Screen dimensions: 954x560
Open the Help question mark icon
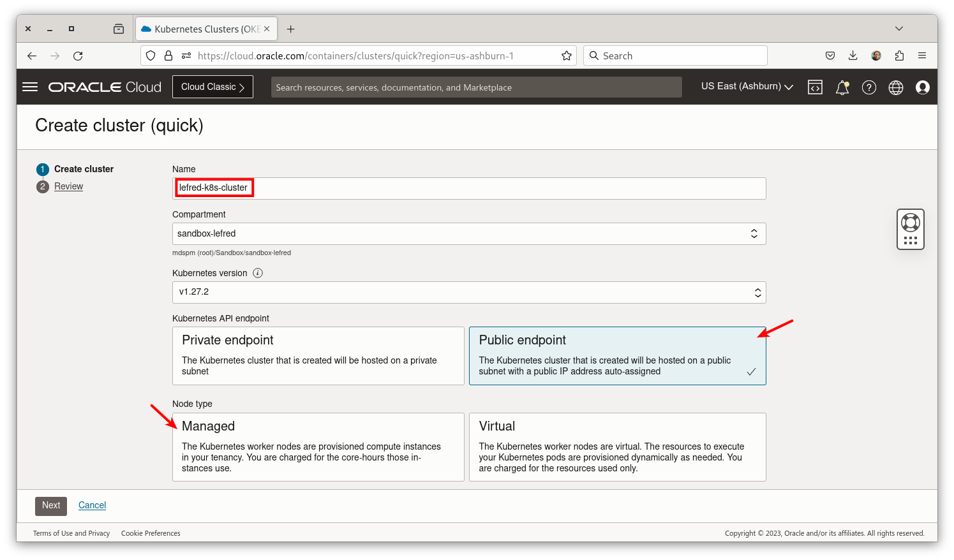868,87
